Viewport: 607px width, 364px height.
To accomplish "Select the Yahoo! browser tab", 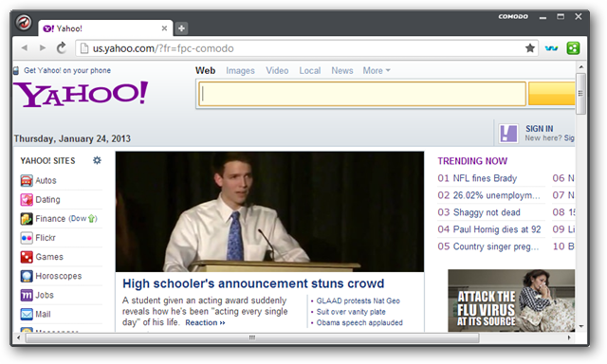I will tap(105, 28).
